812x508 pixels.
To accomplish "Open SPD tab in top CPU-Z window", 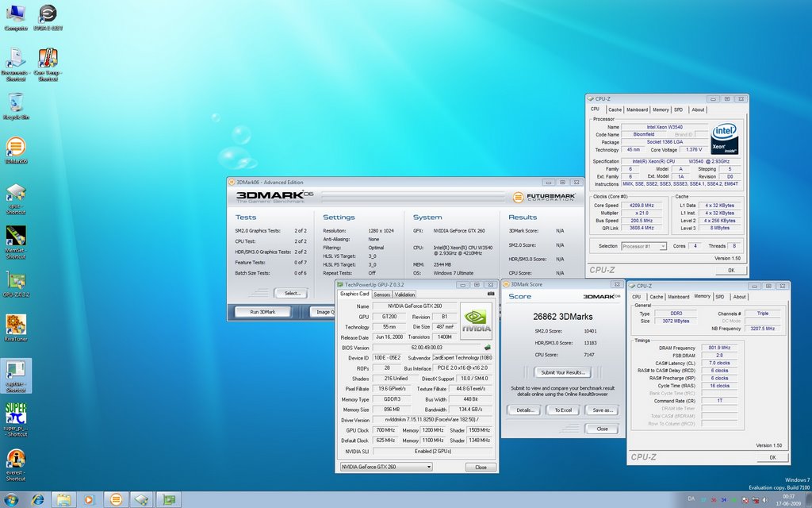I will 679,110.
